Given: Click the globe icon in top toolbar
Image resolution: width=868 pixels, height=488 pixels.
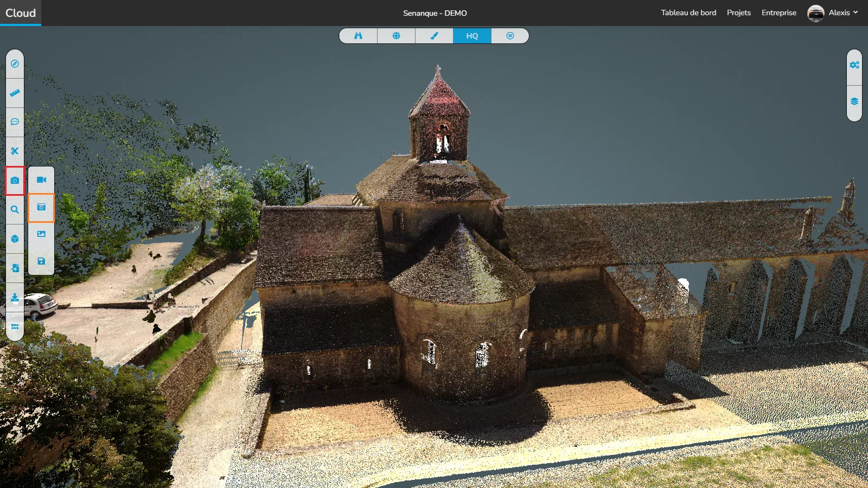Looking at the screenshot, I should (x=396, y=36).
